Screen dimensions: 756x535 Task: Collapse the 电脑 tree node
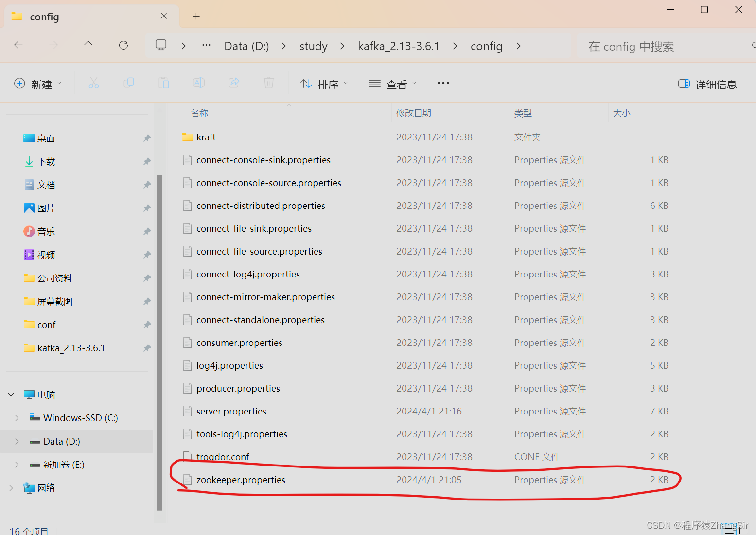tap(11, 395)
